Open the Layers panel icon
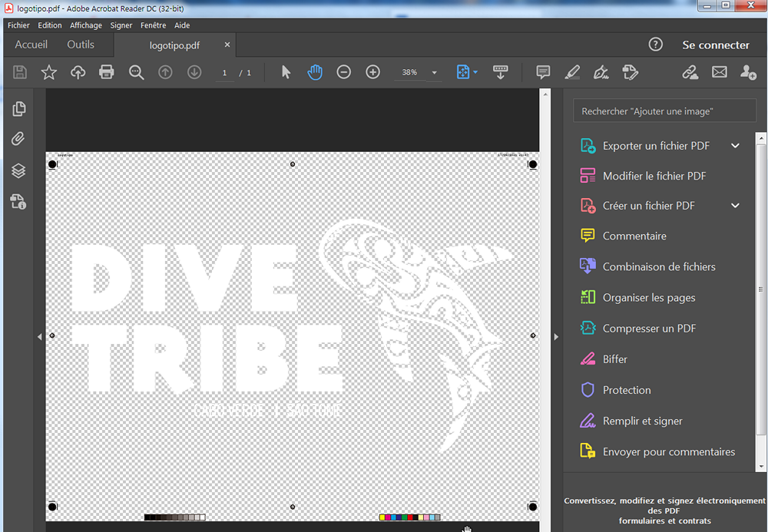This screenshot has height=532, width=768. click(x=18, y=170)
